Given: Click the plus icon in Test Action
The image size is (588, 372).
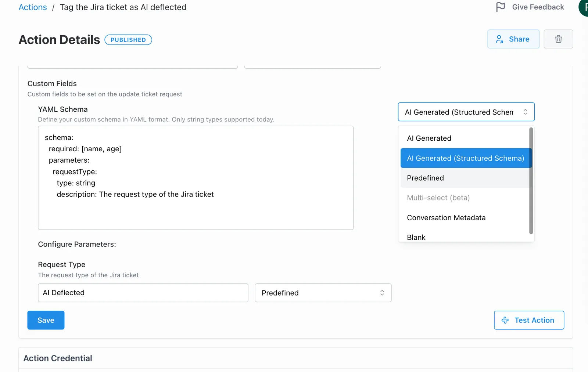Looking at the screenshot, I should click(505, 320).
